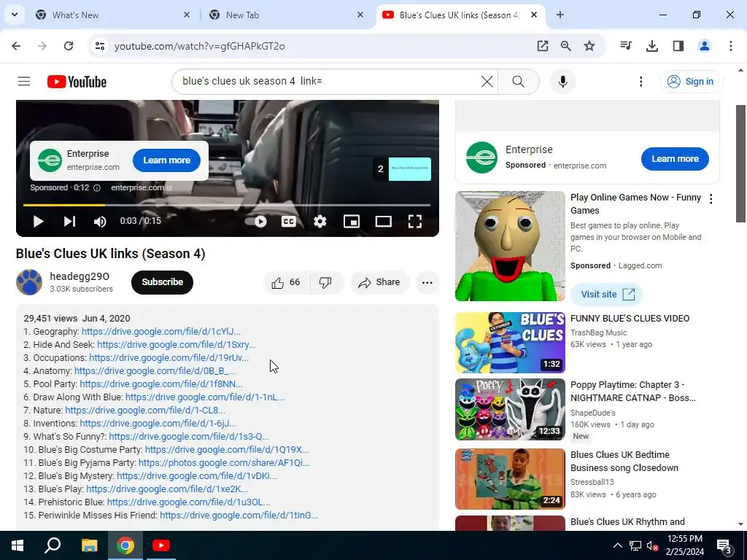
Task: Mute the video player volume
Action: coord(100,222)
